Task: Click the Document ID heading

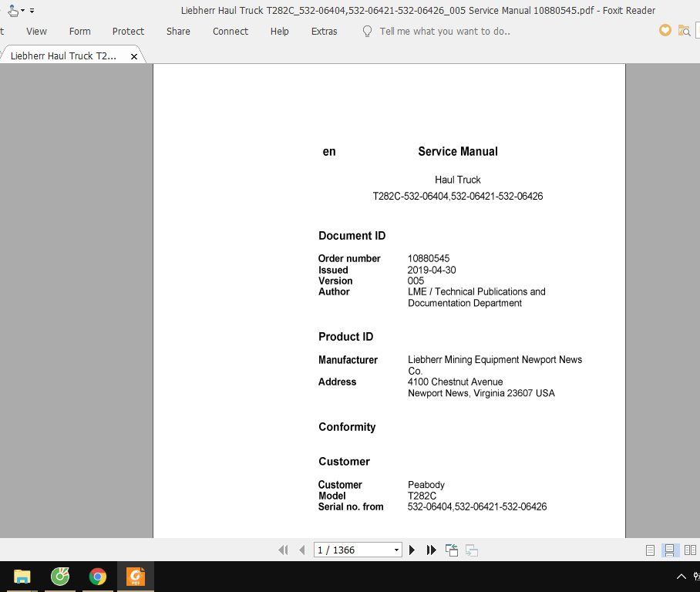Action: pos(352,236)
